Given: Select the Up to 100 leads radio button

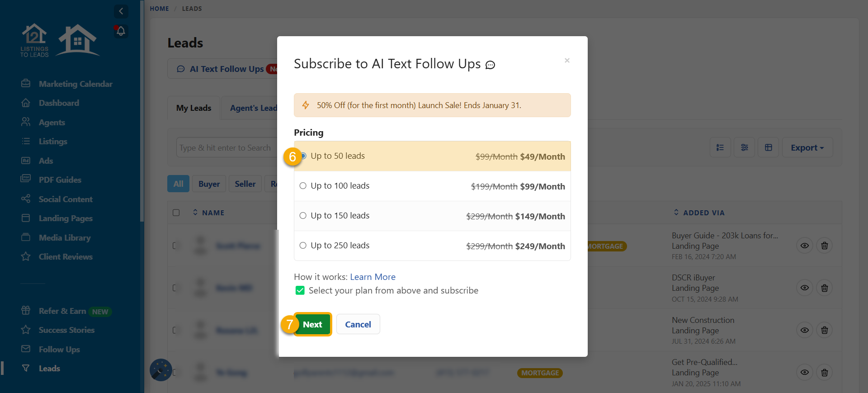Looking at the screenshot, I should click(x=303, y=185).
